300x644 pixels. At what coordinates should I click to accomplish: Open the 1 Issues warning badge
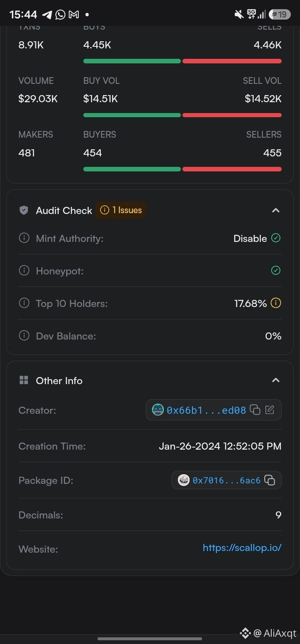(x=121, y=210)
